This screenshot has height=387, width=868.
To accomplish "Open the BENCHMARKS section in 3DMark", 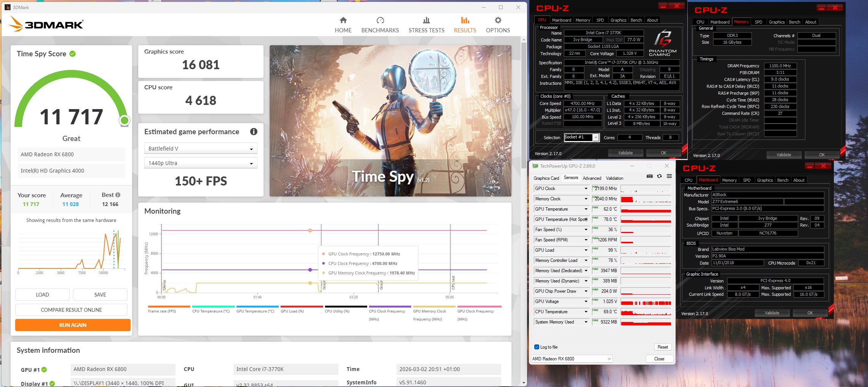I will pos(380,25).
